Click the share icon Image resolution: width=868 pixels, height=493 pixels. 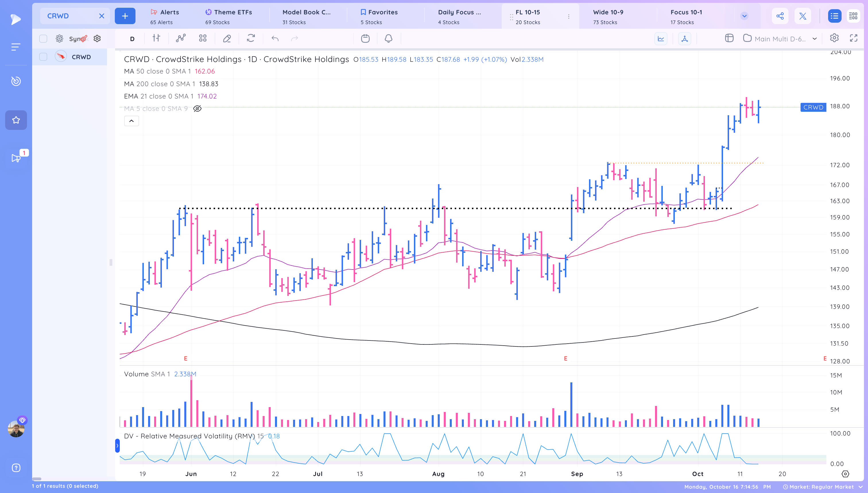[x=780, y=16]
